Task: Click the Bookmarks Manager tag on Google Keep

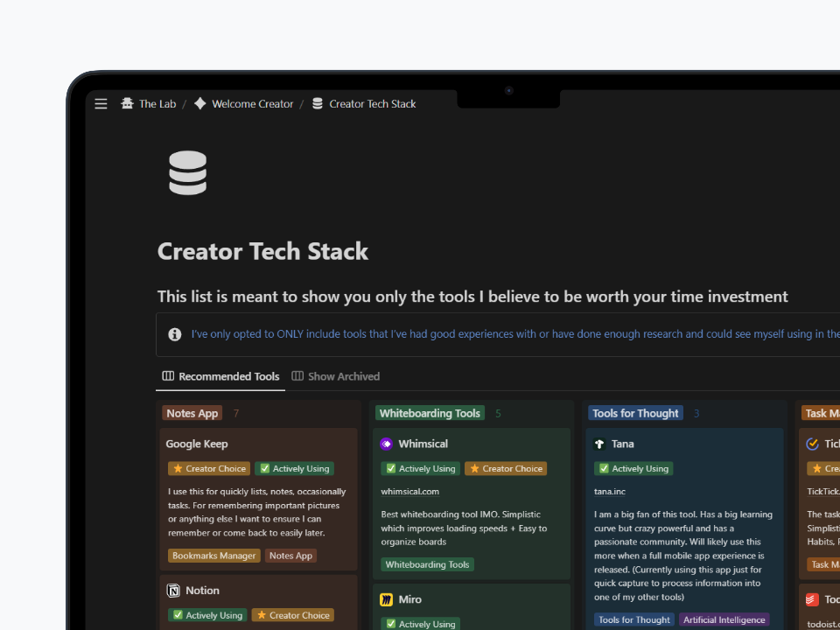Action: 214,556
